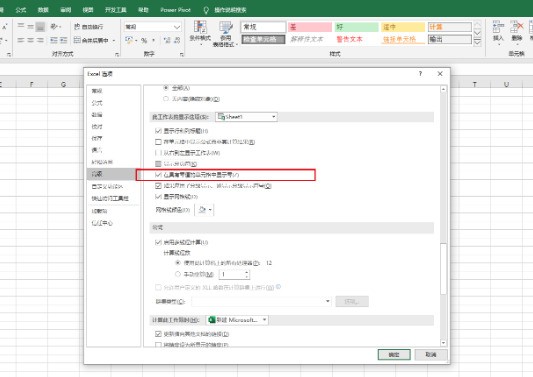Toggle 显示网格线 checkbox
Screen dimensions: 533x377
pos(158,196)
